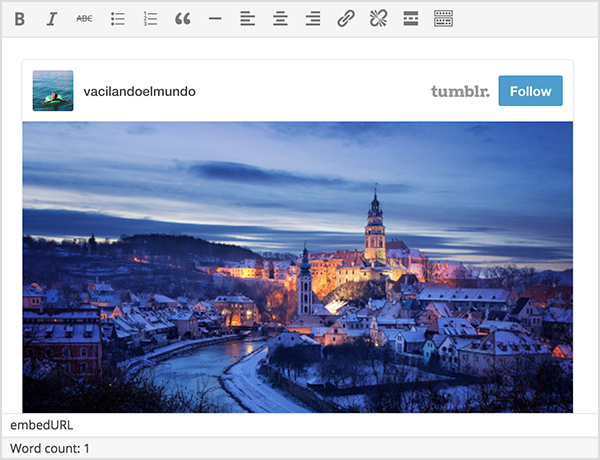The height and width of the screenshot is (460, 600).
Task: Click the embedURL path in status bar
Action: [36, 425]
